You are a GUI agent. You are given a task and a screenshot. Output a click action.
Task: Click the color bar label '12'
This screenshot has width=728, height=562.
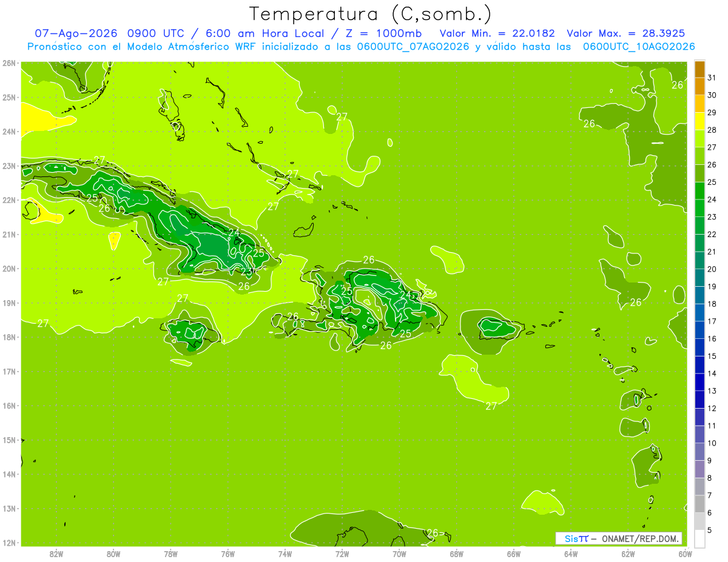pyautogui.click(x=712, y=408)
